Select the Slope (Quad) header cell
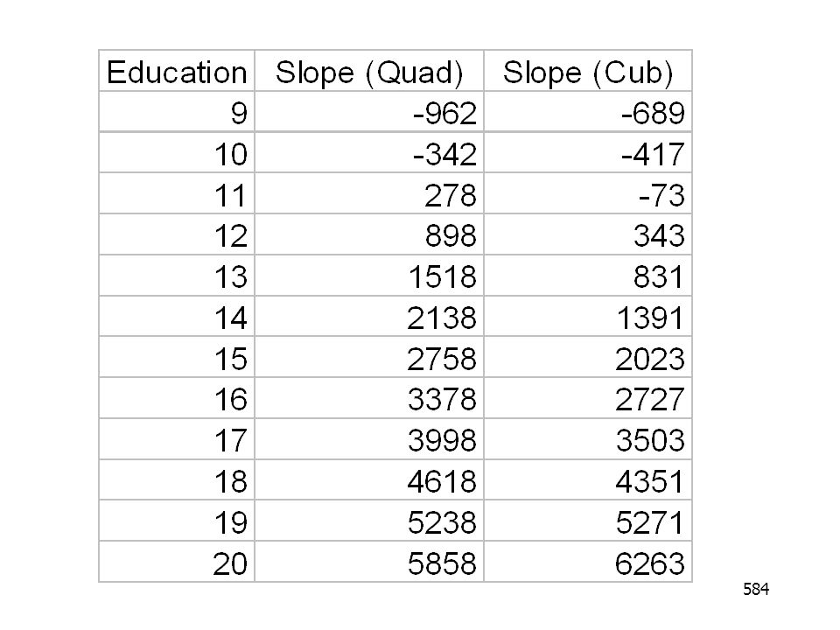This screenshot has width=840, height=630. point(369,71)
